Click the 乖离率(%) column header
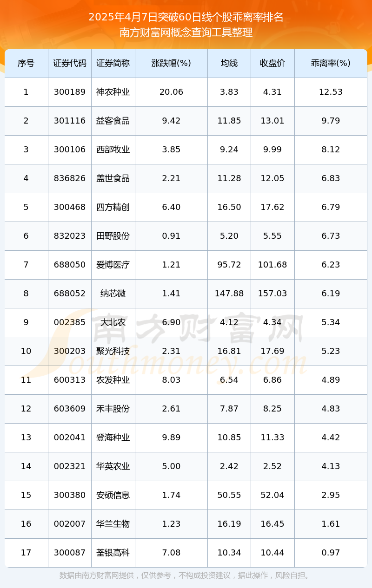Viewport: 372px width, 588px height. click(x=331, y=63)
